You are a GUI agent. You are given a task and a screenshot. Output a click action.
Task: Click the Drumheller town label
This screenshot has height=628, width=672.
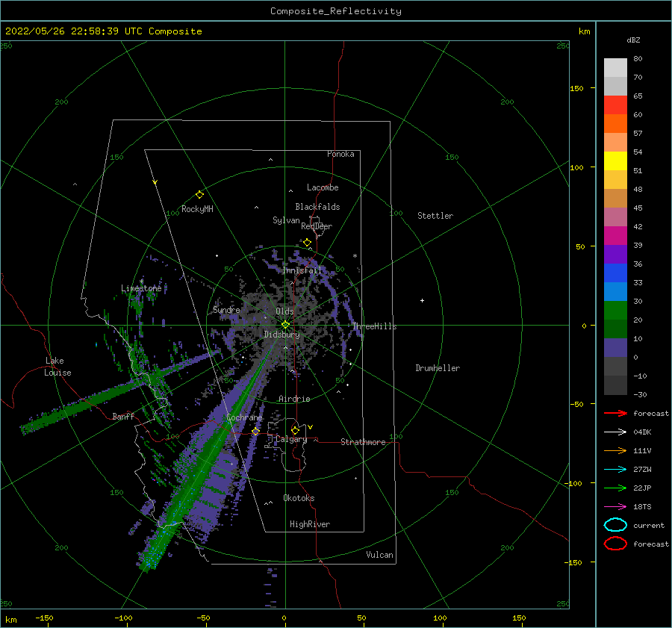(438, 368)
